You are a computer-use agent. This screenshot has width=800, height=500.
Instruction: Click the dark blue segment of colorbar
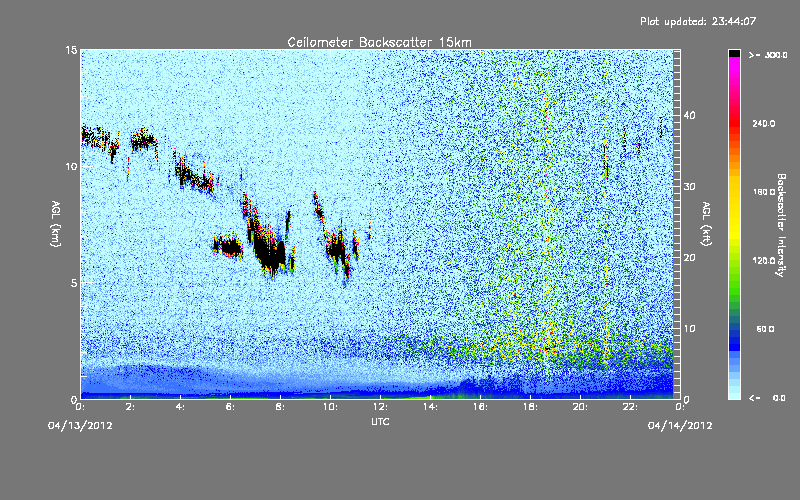734,339
